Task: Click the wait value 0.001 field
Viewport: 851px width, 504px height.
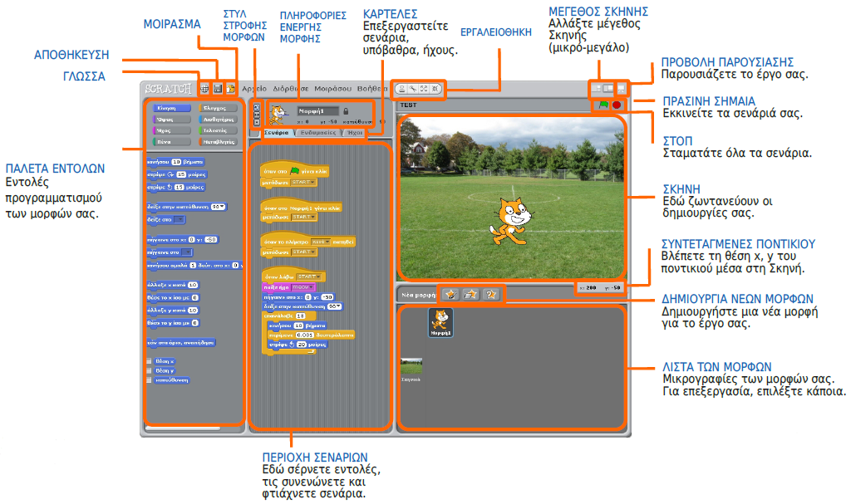Action: [305, 335]
